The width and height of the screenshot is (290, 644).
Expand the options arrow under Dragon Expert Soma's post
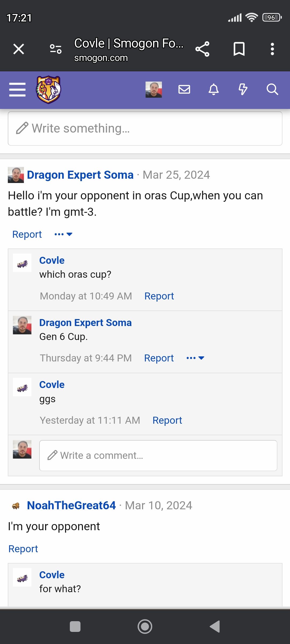click(x=63, y=234)
